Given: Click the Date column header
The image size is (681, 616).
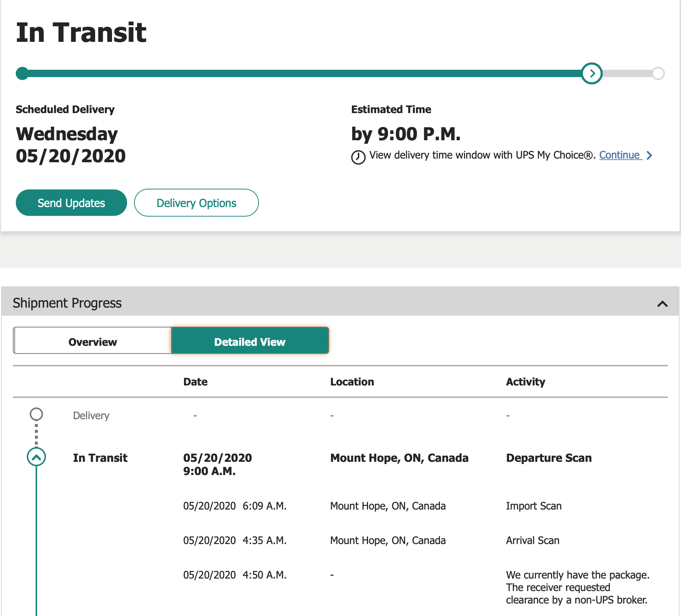Looking at the screenshot, I should pos(195,382).
